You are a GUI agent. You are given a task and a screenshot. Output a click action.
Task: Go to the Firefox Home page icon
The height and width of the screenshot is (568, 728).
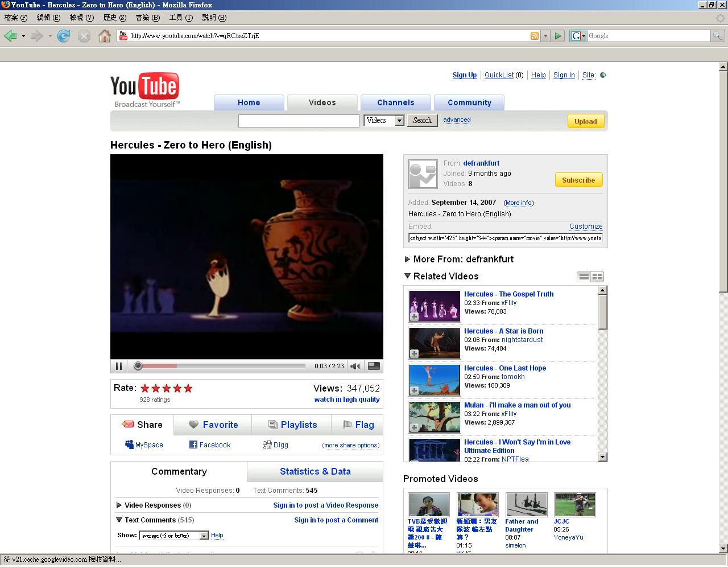(x=105, y=36)
